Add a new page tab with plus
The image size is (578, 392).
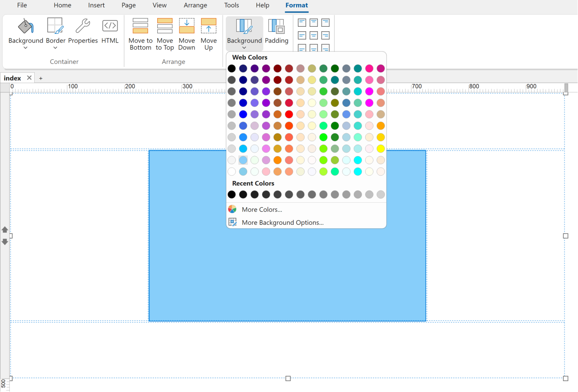tap(41, 78)
